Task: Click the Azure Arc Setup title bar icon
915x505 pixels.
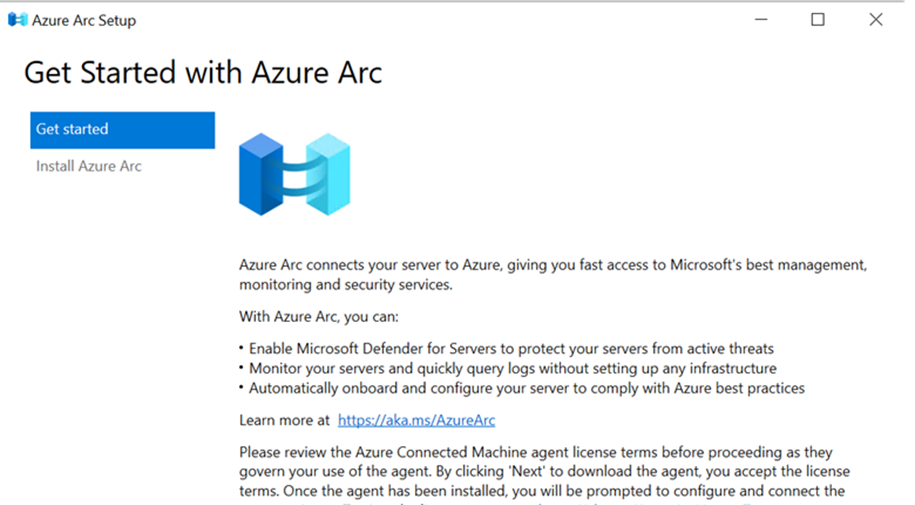Action: click(x=17, y=20)
